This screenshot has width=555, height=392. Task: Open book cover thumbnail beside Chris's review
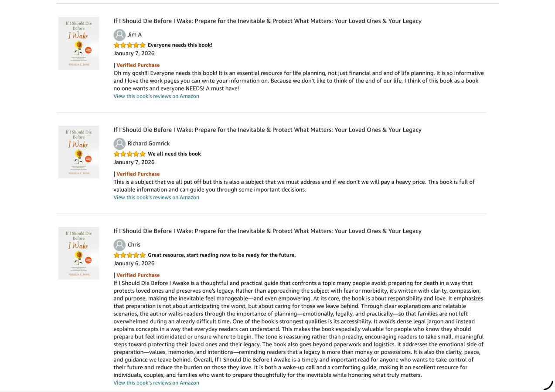pos(78,253)
